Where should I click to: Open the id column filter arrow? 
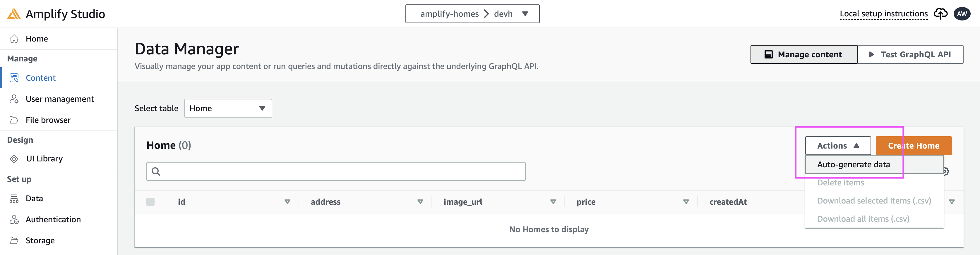(x=287, y=202)
